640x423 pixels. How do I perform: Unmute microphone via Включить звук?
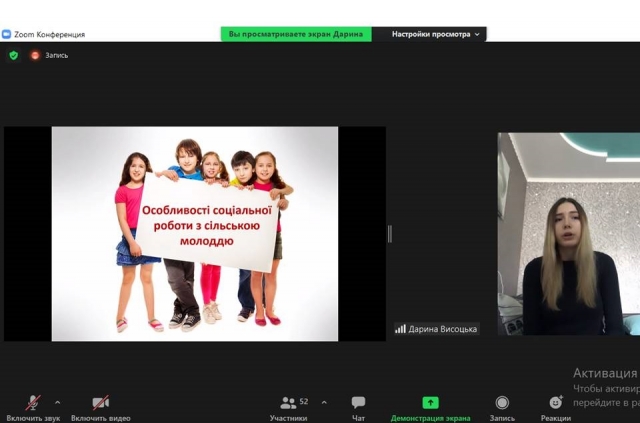33,407
